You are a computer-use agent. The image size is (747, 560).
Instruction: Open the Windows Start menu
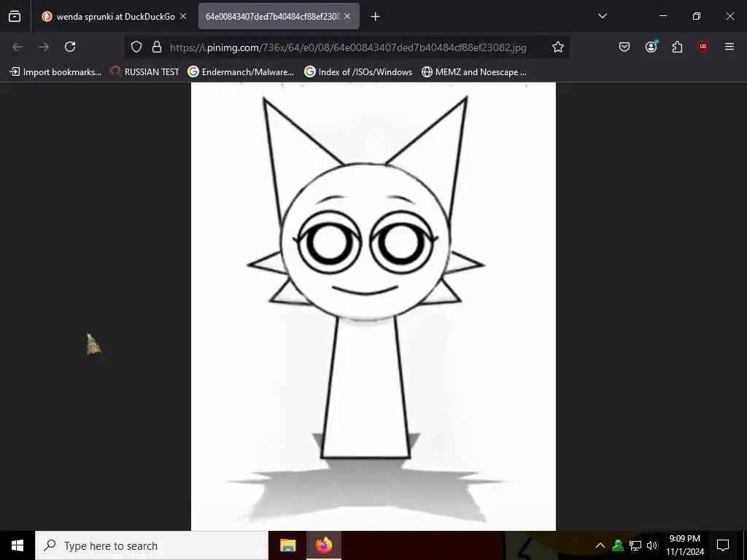pyautogui.click(x=18, y=545)
